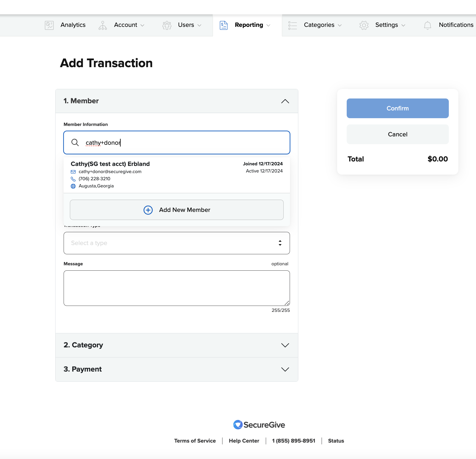
Task: Click the Settings gear icon
Action: tap(364, 25)
